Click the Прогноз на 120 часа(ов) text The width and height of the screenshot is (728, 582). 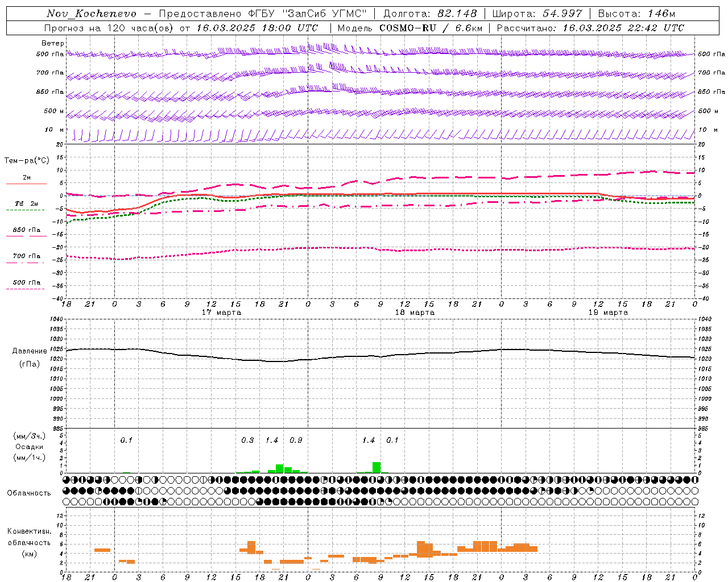110,28
